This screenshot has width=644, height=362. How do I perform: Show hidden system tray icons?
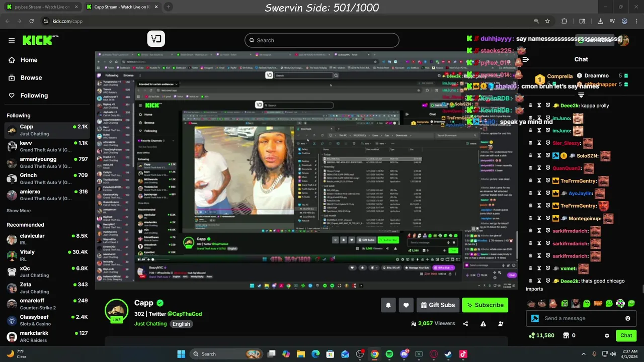(x=584, y=354)
